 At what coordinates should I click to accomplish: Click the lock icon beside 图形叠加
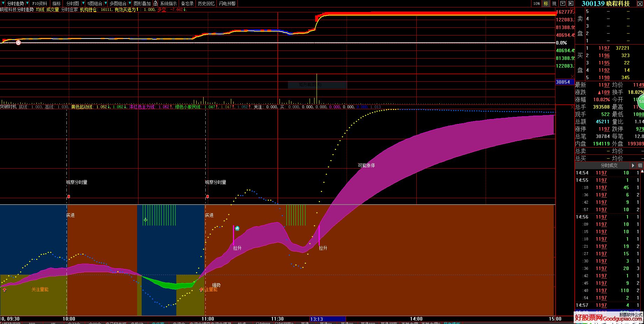point(156,4)
